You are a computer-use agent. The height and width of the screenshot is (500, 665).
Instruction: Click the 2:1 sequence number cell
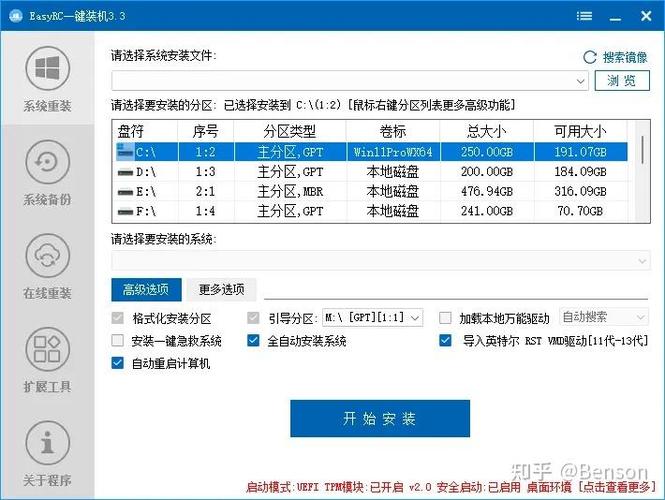205,192
